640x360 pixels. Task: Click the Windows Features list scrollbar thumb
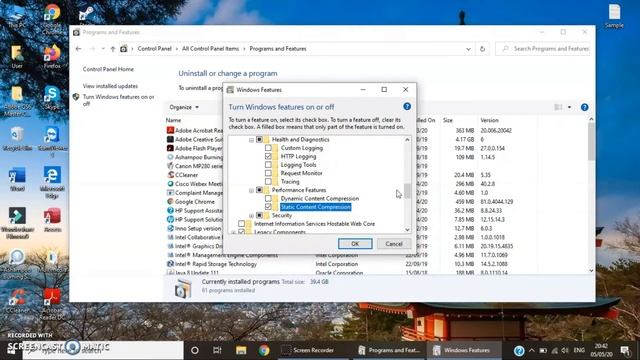[407, 191]
